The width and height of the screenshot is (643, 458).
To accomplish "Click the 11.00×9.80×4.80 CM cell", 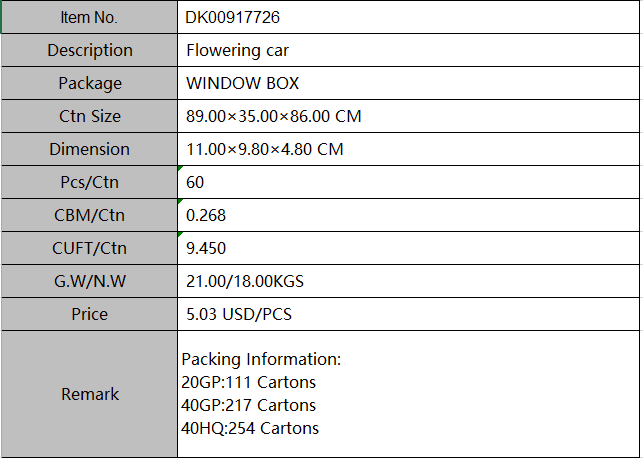I will click(x=408, y=149).
